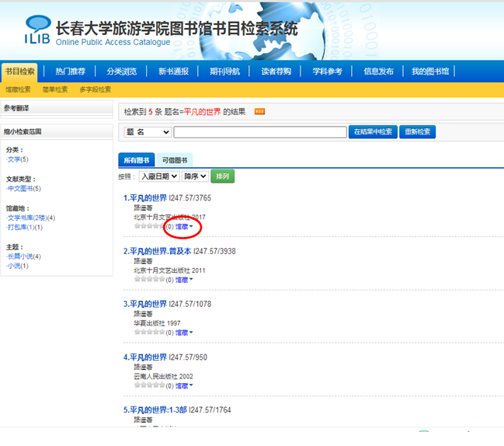
Task: Click the search keyword input field
Action: [259, 132]
